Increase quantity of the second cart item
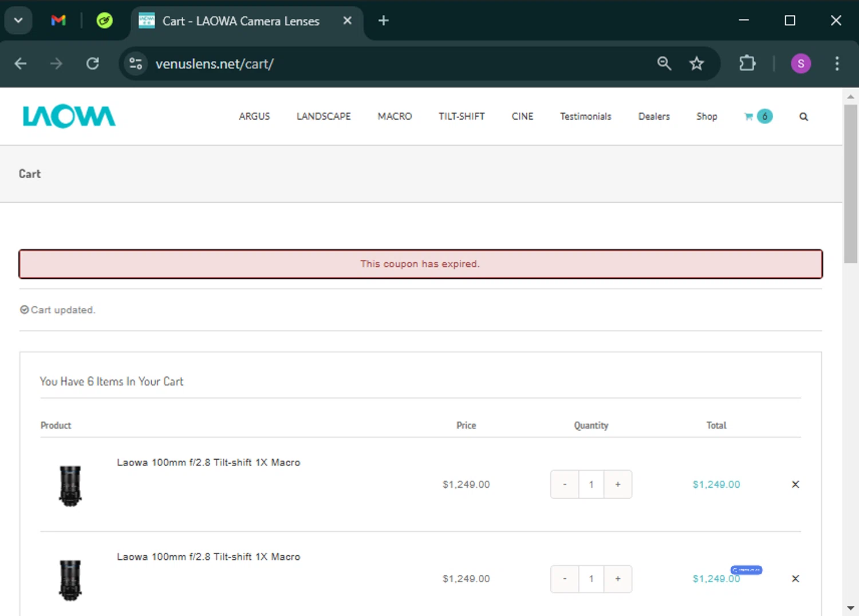 point(618,579)
